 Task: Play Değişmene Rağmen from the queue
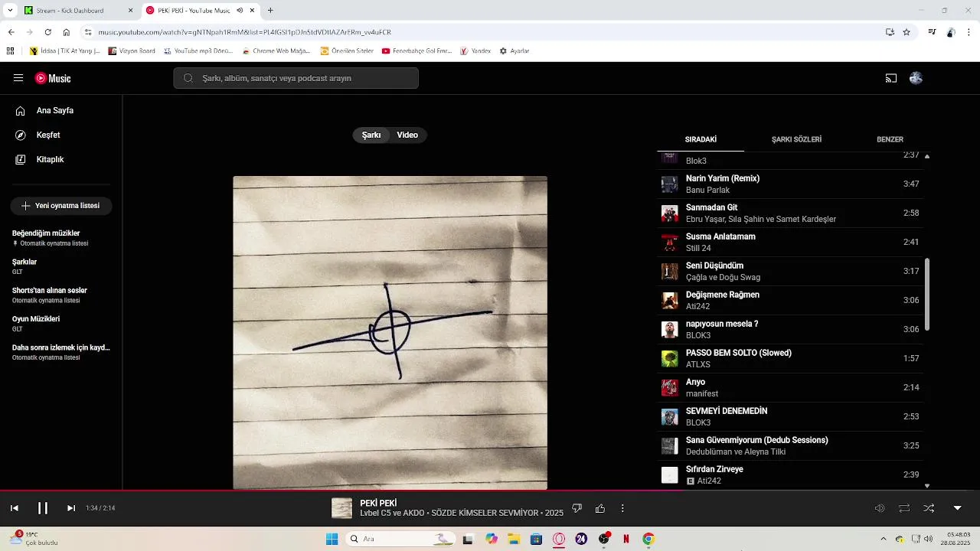pos(791,301)
